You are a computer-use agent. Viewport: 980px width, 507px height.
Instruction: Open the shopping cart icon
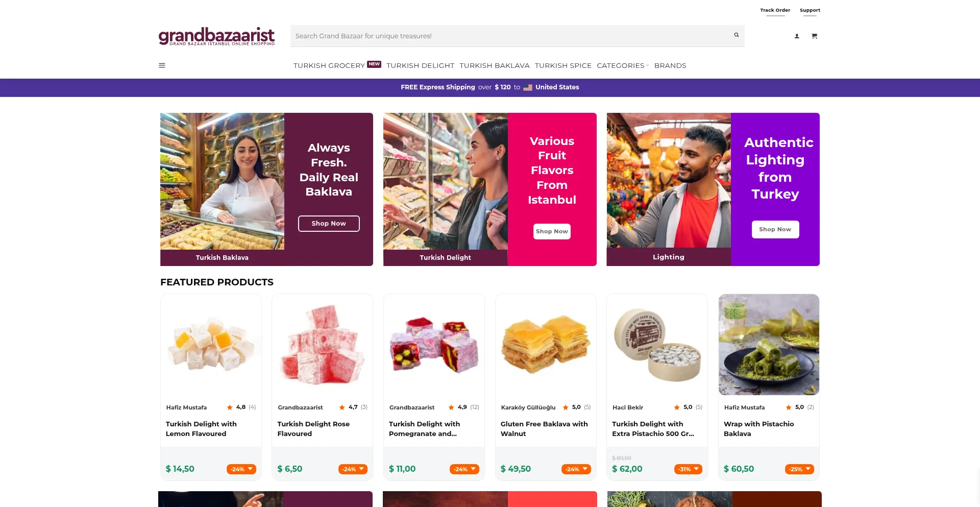[x=814, y=36]
